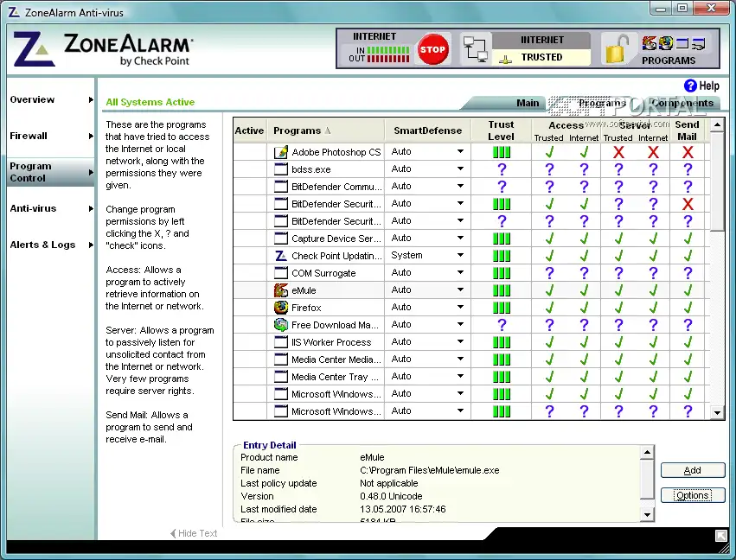
Task: Click trust level bars for Firefox
Action: [502, 308]
